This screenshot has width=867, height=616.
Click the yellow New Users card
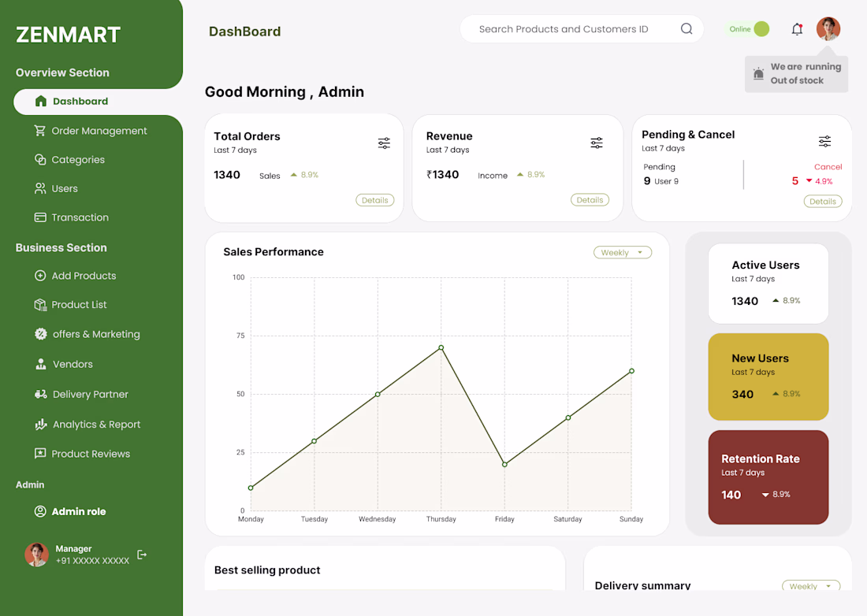click(x=768, y=377)
